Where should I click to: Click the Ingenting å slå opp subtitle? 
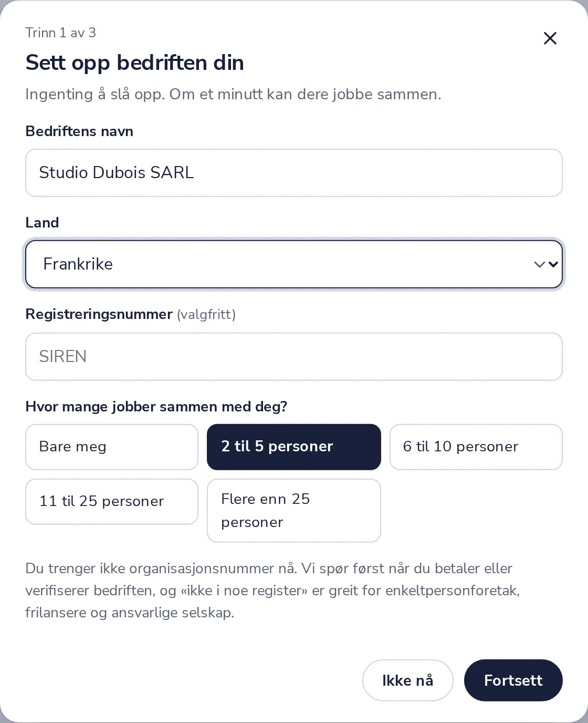pos(234,94)
